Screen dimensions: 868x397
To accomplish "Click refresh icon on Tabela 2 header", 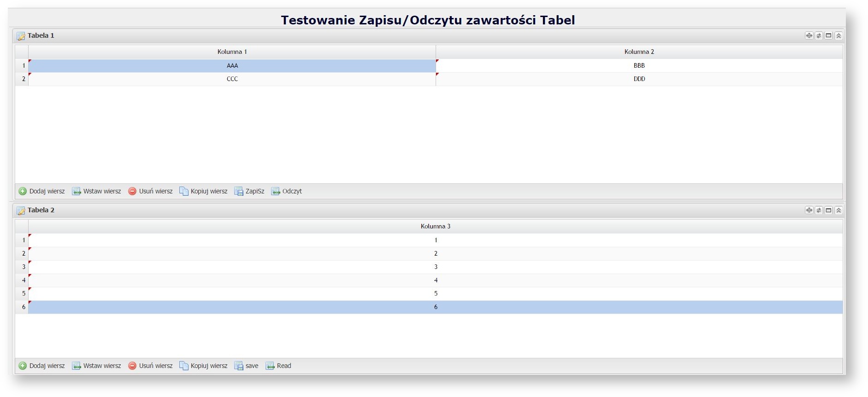I will coord(819,210).
